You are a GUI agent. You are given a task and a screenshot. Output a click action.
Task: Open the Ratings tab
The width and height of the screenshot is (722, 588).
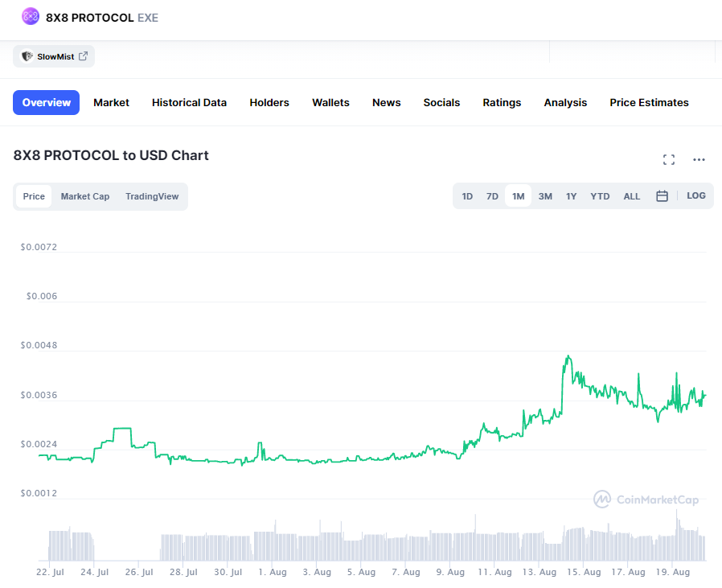pos(502,102)
